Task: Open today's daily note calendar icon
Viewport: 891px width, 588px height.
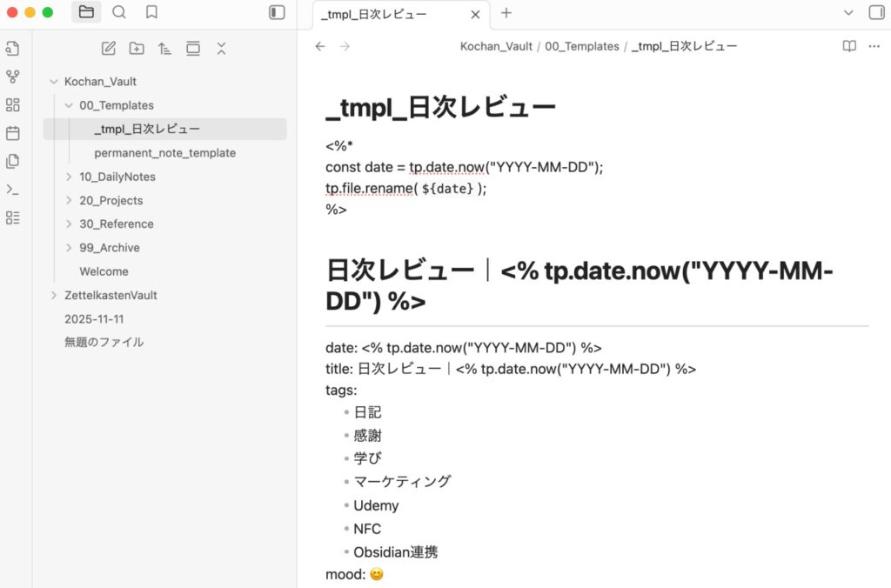Action: (x=12, y=133)
